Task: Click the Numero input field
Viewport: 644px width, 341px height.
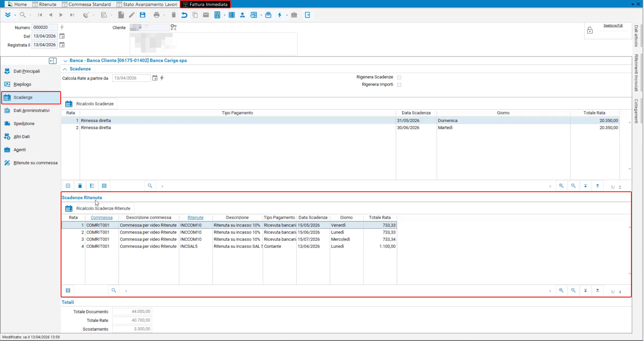Action: (x=44, y=27)
